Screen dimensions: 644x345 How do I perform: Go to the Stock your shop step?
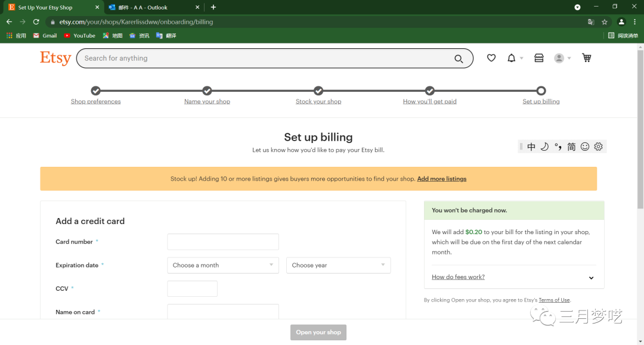(x=318, y=101)
